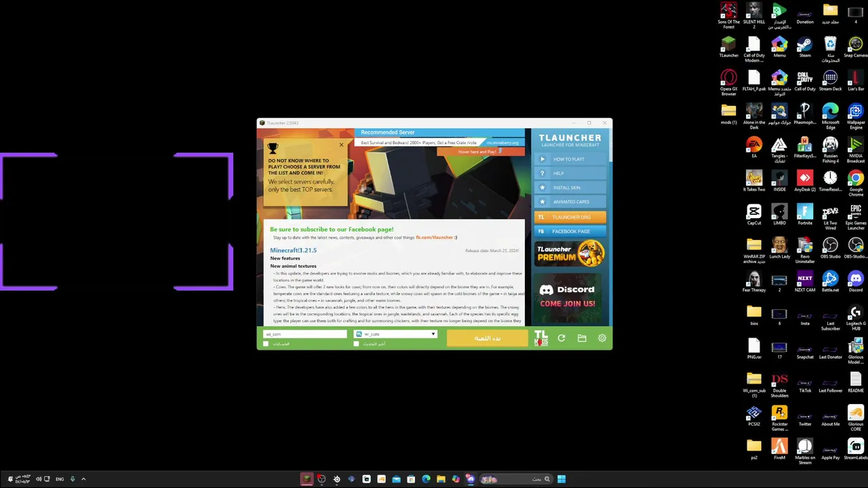Click the refresh icon in TLauncher bottom bar
The image size is (868, 488).
[x=561, y=338]
